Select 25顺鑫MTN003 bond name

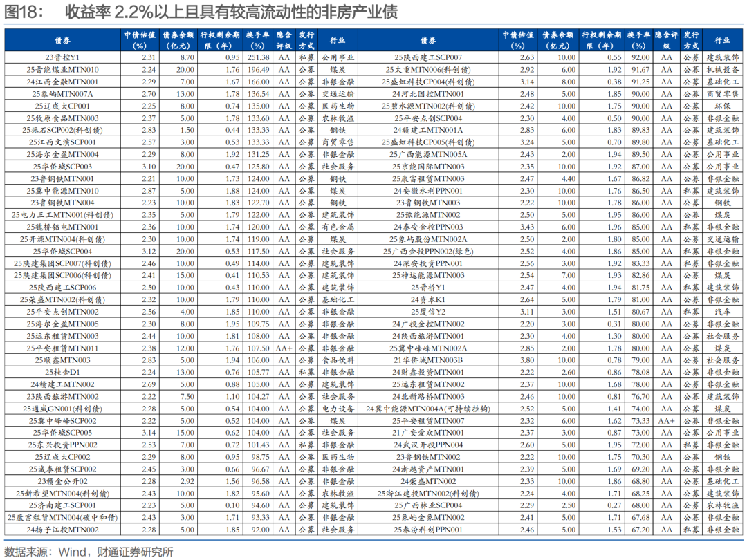pos(62,360)
